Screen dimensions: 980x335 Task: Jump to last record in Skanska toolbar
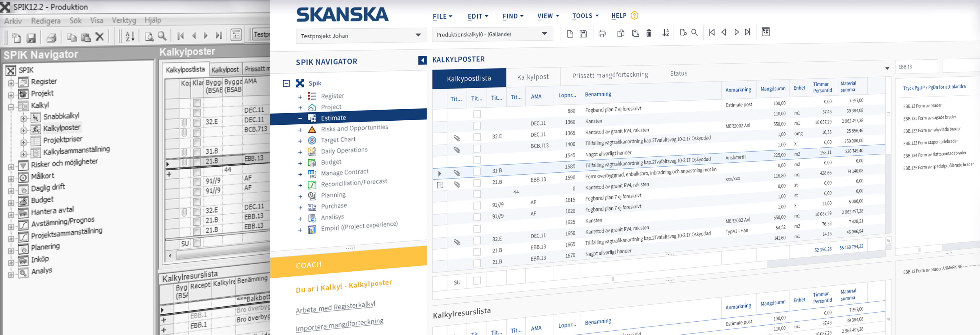pyautogui.click(x=747, y=32)
